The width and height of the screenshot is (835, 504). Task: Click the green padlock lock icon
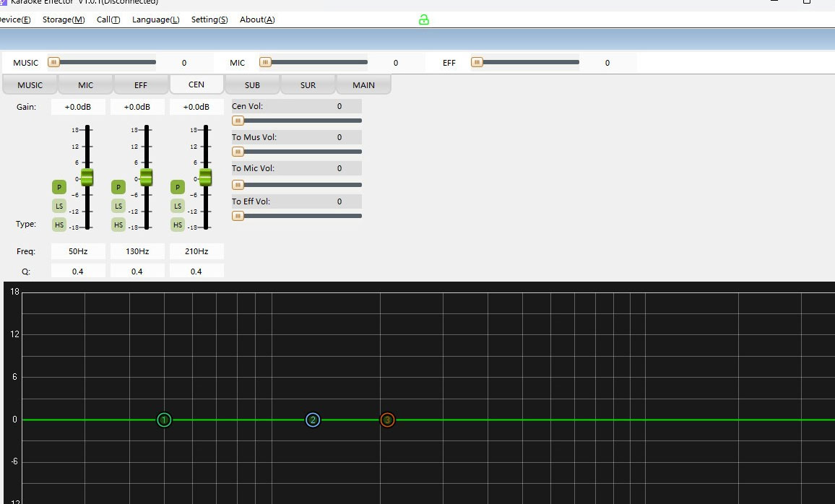point(424,19)
